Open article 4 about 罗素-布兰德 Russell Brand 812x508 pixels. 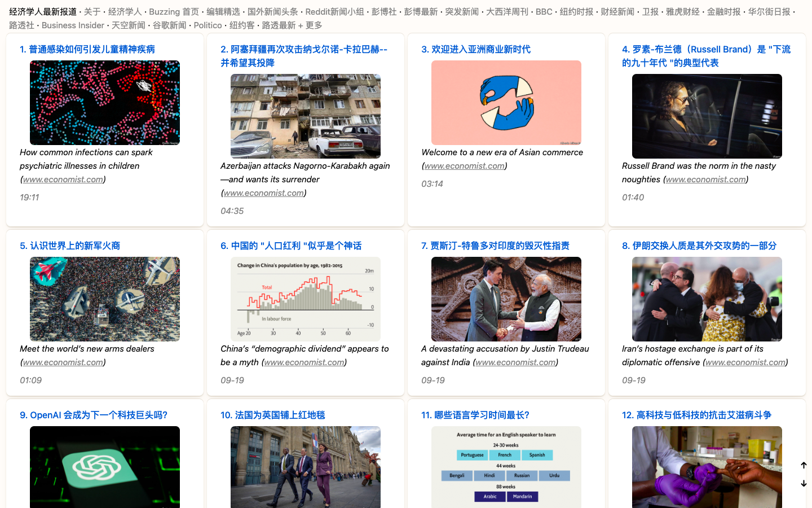[706, 56]
